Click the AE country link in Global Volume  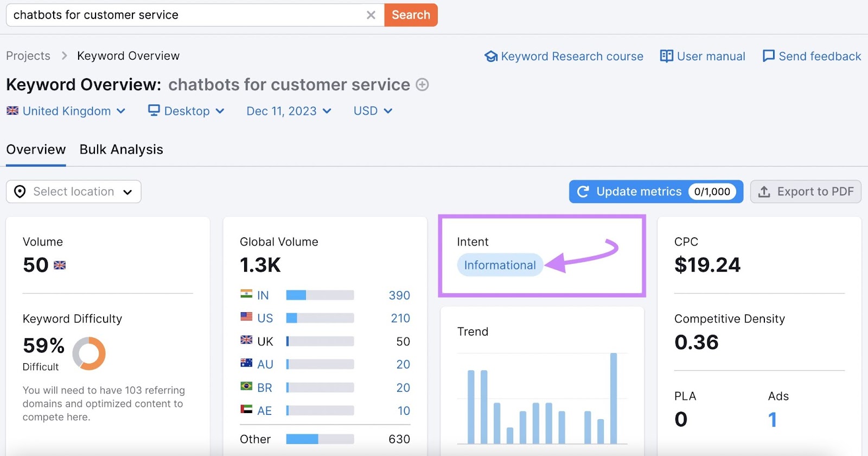264,411
